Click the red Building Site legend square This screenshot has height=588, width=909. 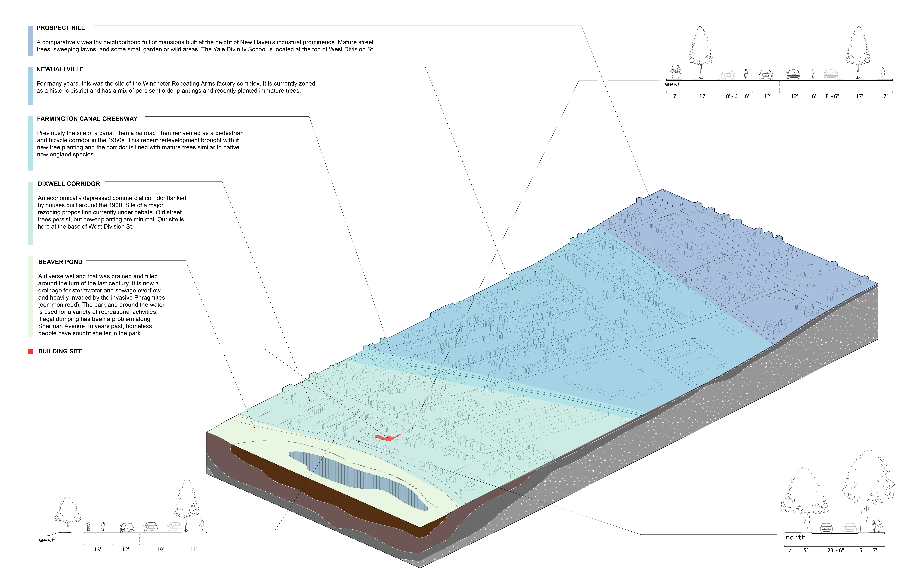coord(31,351)
